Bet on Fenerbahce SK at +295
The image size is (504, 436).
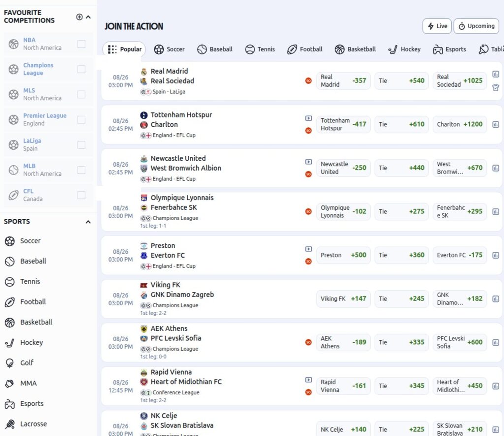point(460,212)
